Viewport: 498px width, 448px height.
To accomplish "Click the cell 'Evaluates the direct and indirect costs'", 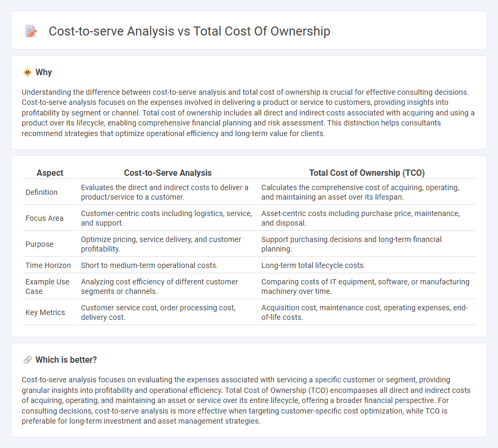I will (168, 192).
